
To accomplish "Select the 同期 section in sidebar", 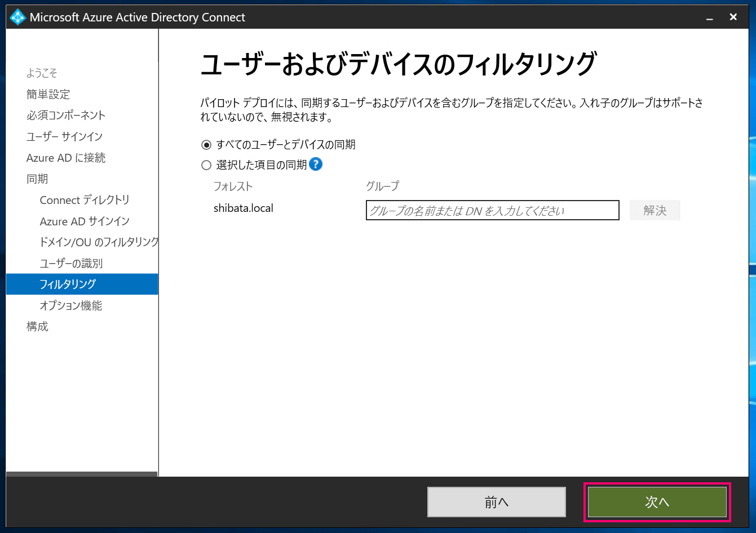I will pos(37,179).
